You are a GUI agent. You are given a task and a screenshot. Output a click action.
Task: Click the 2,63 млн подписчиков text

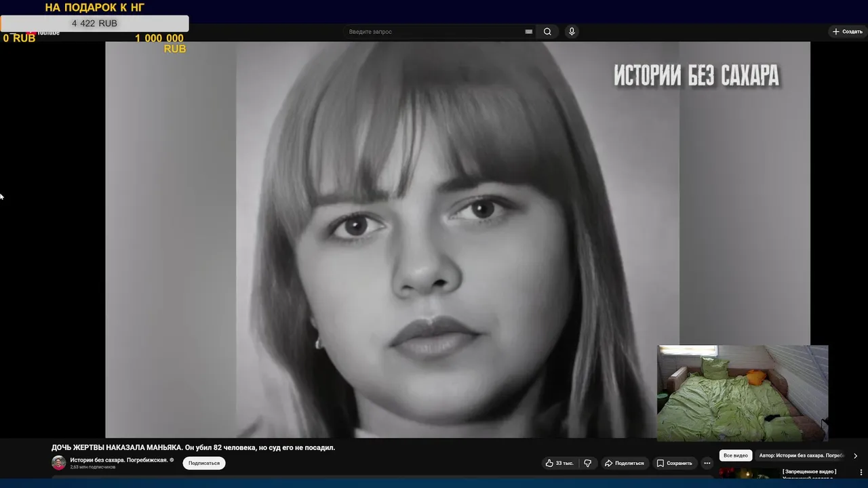pyautogui.click(x=92, y=467)
